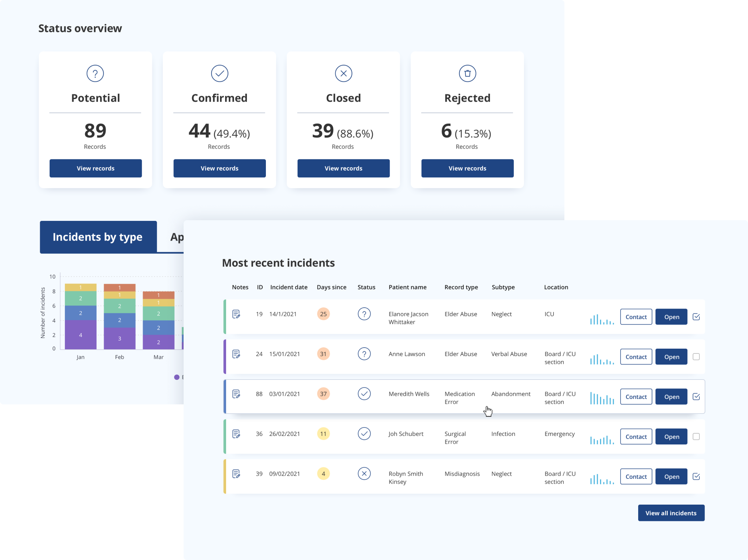Viewport: 748px width, 560px height.
Task: Click purple segment of Jan bar
Action: 81,335
